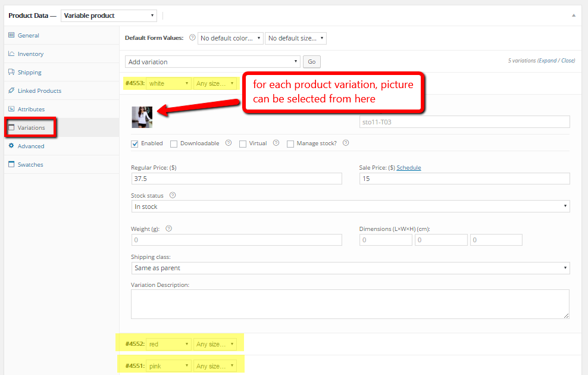Check the Virtual checkbox

(x=243, y=144)
